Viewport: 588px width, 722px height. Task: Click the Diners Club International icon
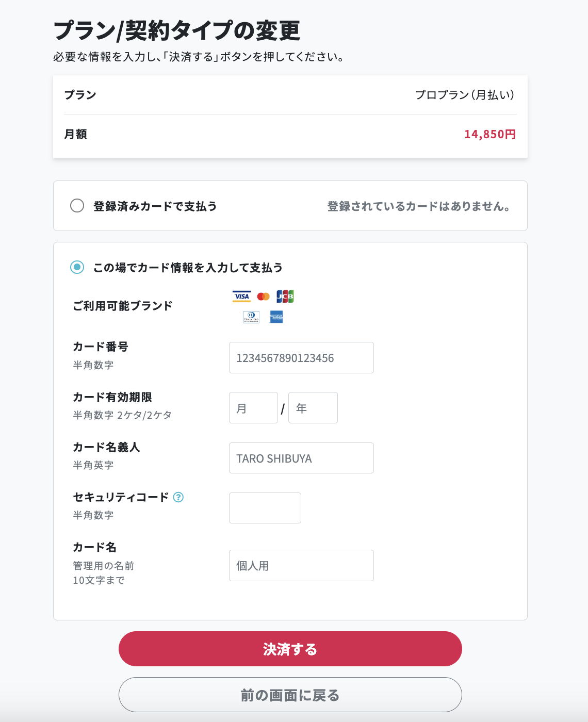[250, 317]
